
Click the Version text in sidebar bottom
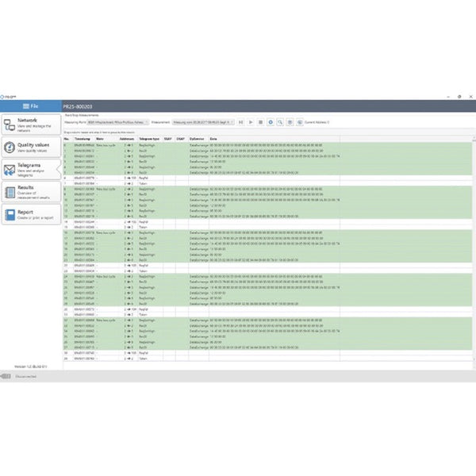(31, 367)
